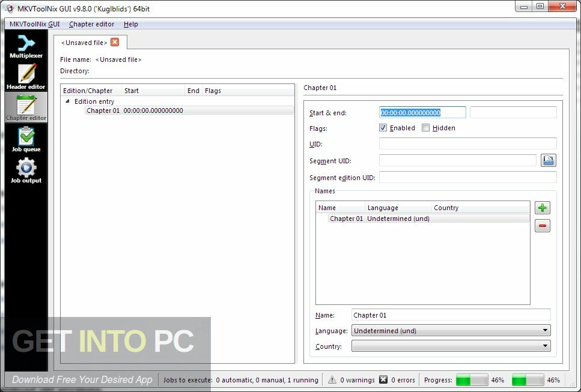Select Chapter 01 Undetermined row in Names
This screenshot has width=581, height=392.
429,219
